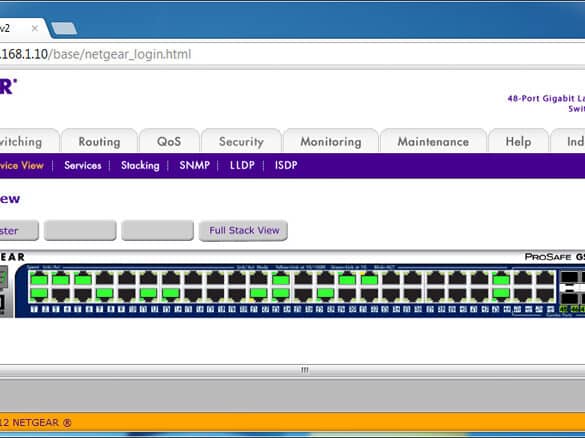
Task: Open the Routing tab
Action: click(99, 141)
